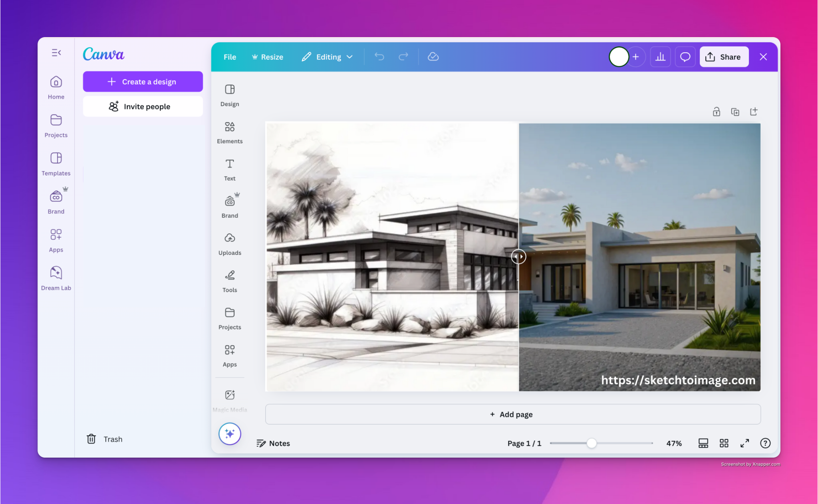Click the zoom level slider handle

pos(592,443)
